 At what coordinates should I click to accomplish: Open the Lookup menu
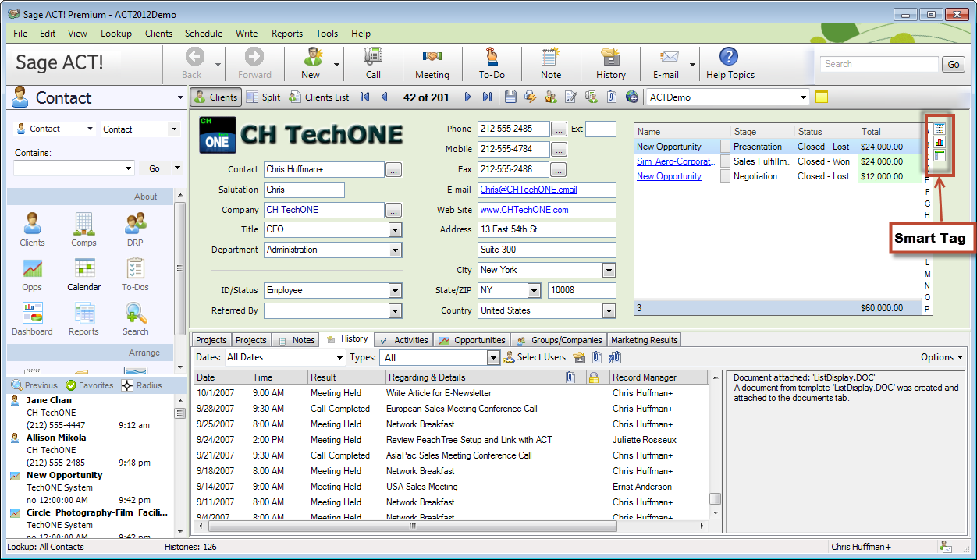coord(116,34)
